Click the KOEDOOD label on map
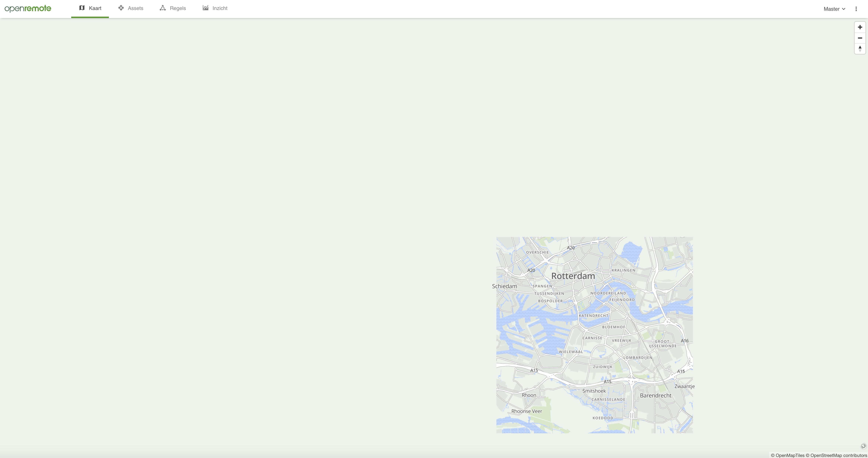 coord(603,418)
